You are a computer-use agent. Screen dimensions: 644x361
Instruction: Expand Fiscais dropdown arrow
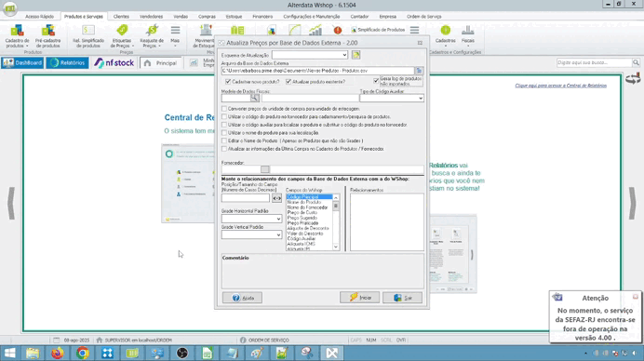[468, 46]
